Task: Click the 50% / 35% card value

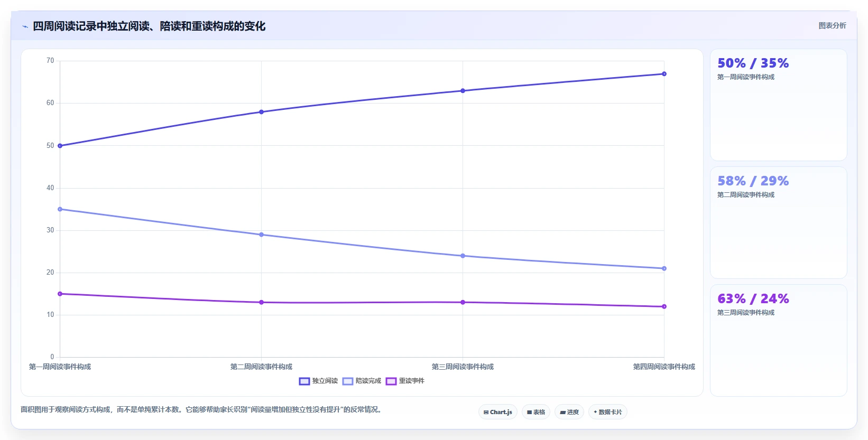Action: (x=753, y=63)
